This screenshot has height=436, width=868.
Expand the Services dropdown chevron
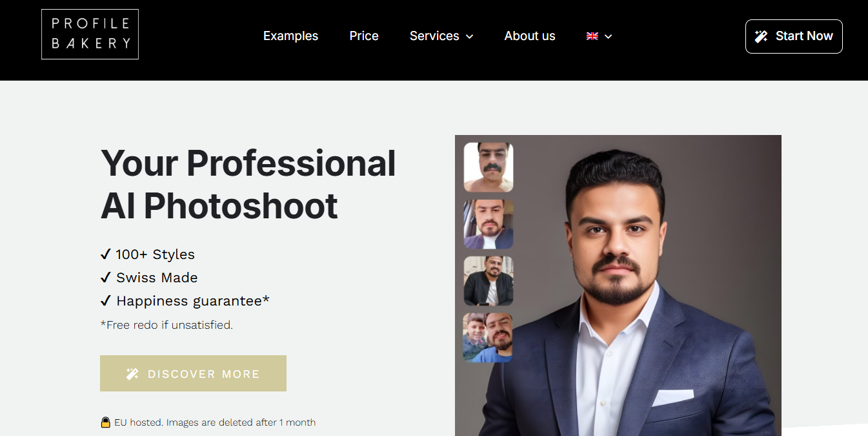coord(470,37)
